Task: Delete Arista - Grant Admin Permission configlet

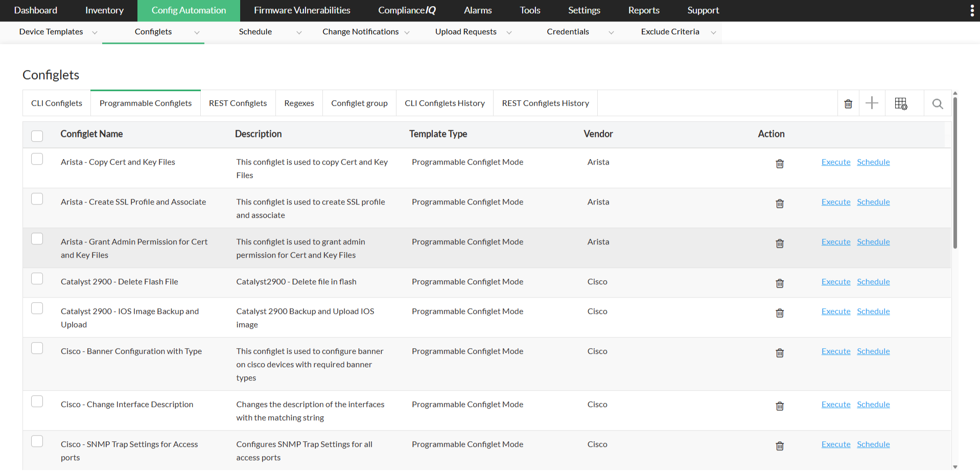Action: (780, 243)
